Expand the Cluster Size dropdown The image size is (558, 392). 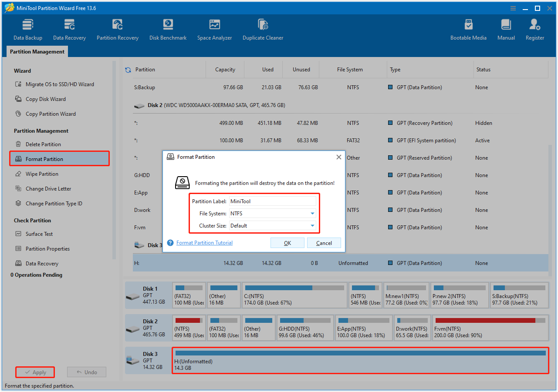[312, 226]
